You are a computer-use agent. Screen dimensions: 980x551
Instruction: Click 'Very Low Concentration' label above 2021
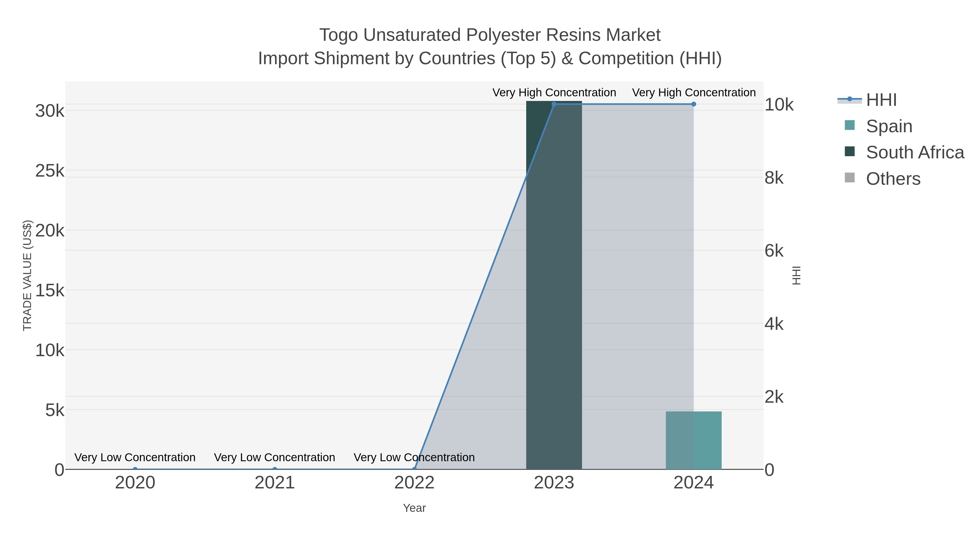275,457
